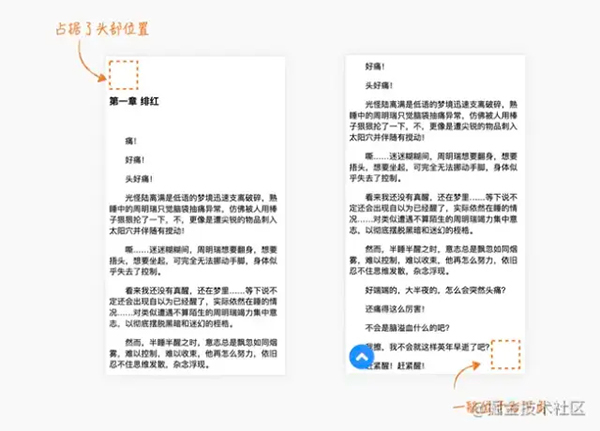Click the dashed orange square above chapter title
Screen dimensions: 600x431
click(x=123, y=75)
